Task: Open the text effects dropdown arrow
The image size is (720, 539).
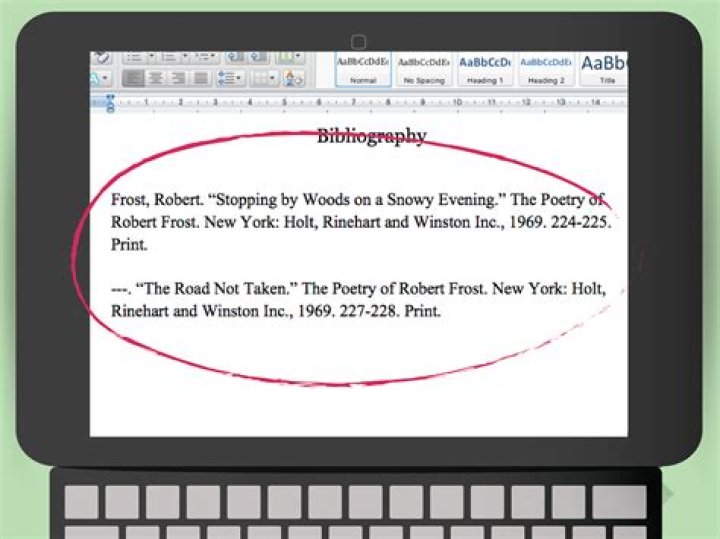Action: tap(107, 78)
